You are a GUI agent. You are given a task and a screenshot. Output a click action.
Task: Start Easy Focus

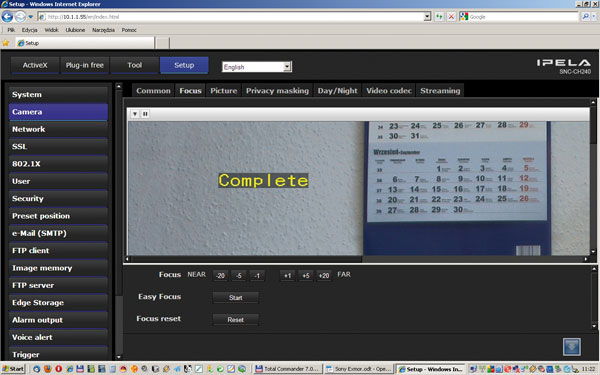pyautogui.click(x=236, y=297)
